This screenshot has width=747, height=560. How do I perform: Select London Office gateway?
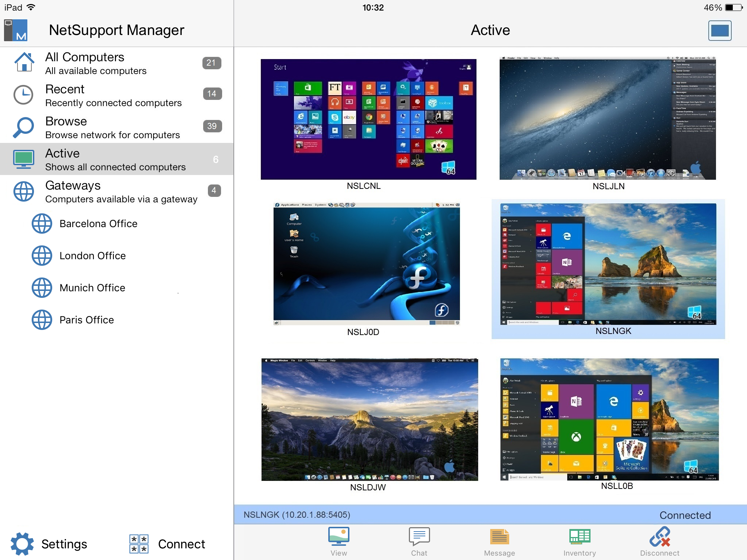93,256
